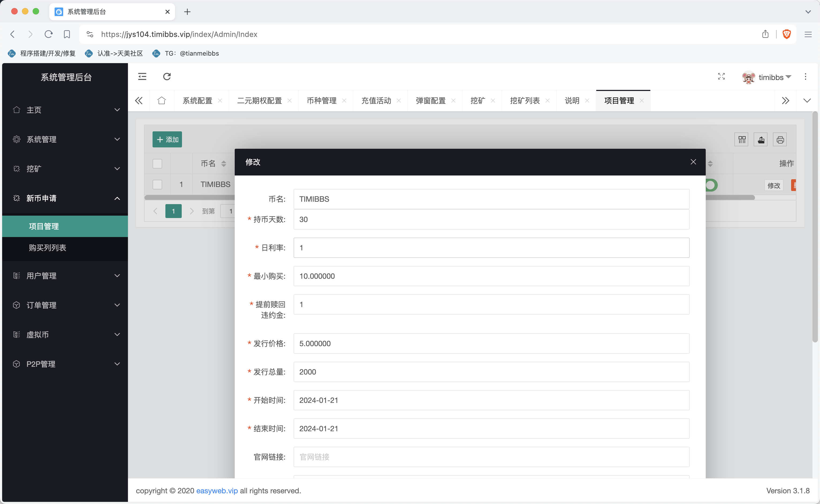
Task: Collapse the sidebar with the fold icon
Action: [142, 77]
